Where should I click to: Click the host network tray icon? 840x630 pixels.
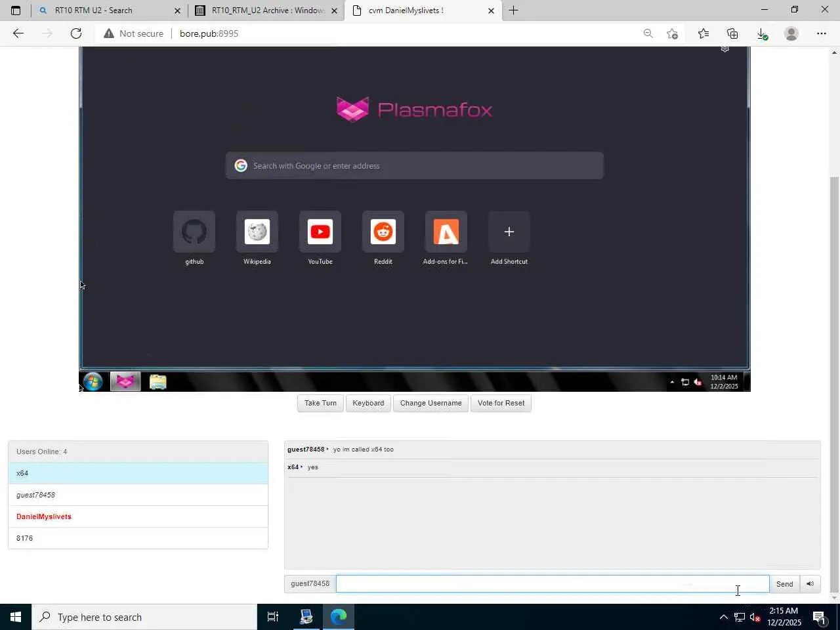(x=740, y=617)
